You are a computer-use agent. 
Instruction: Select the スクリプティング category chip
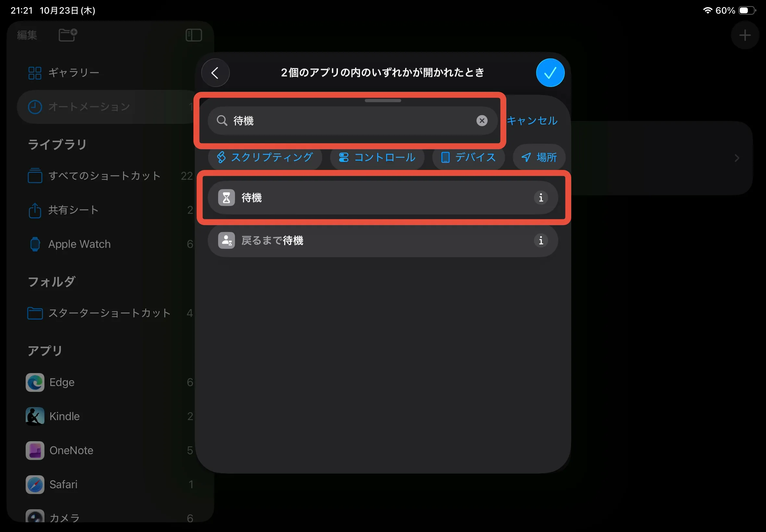(265, 157)
